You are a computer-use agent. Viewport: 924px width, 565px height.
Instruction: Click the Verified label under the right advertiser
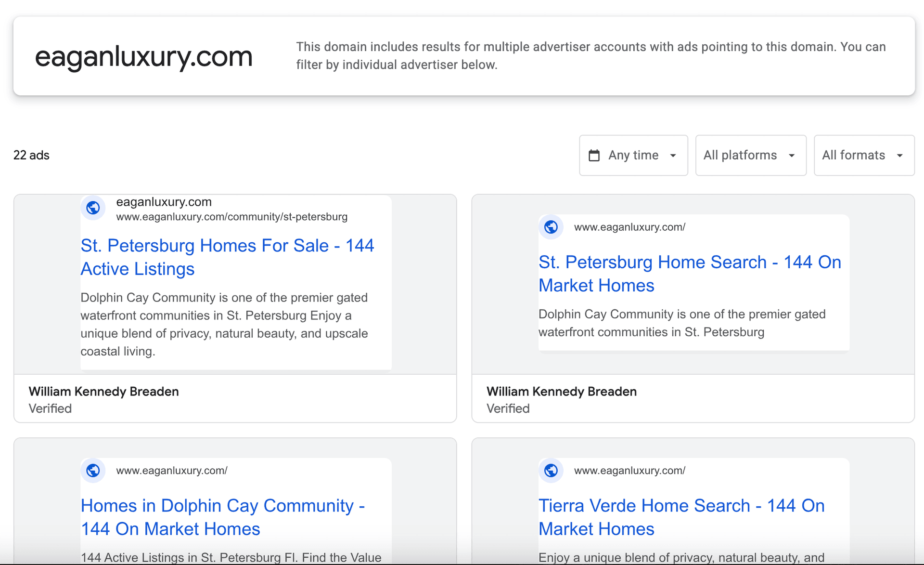(x=508, y=408)
